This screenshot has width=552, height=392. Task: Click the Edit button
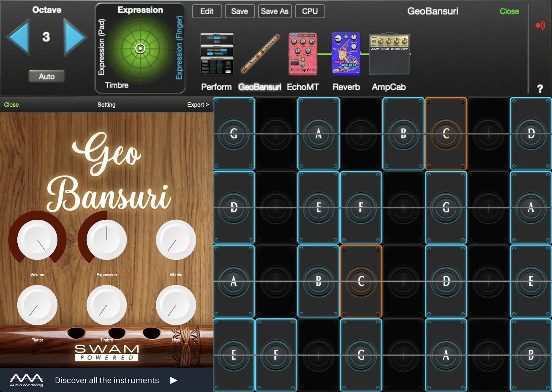coord(207,11)
